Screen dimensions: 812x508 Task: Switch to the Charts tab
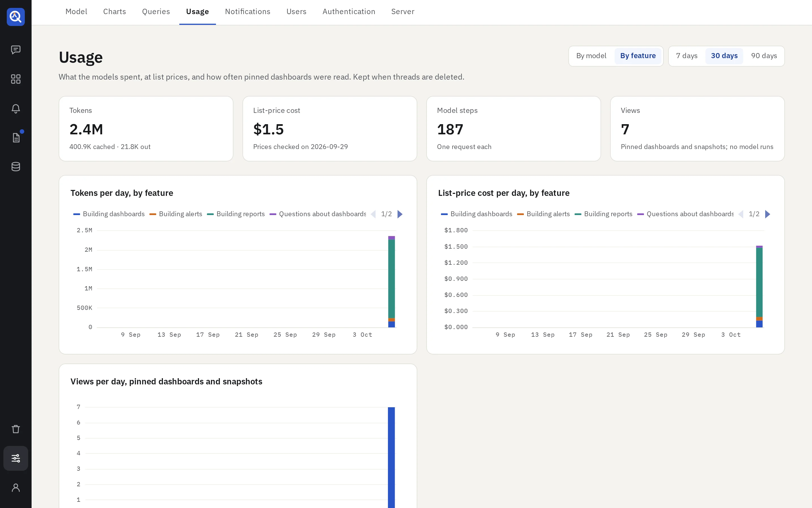[x=114, y=12]
